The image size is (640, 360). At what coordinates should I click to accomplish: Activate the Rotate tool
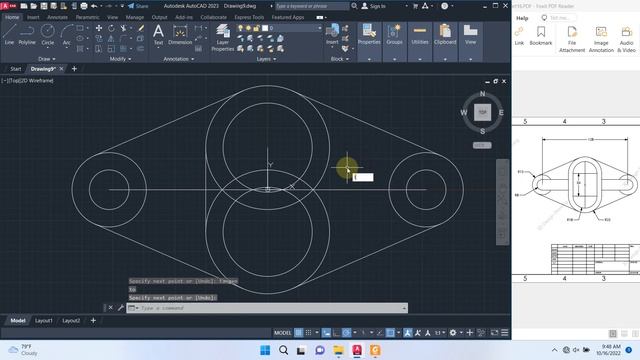click(x=111, y=28)
